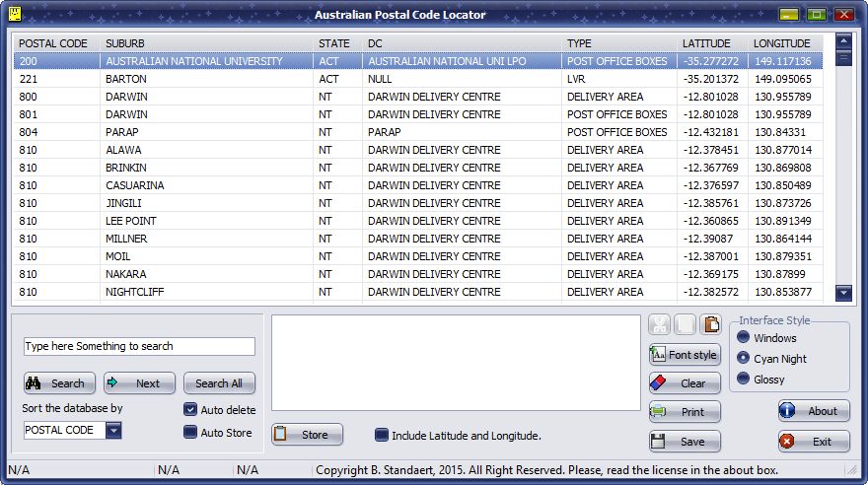The height and width of the screenshot is (485, 868).
Task: Click the yellow application icon in the title bar
Action: tap(15, 14)
